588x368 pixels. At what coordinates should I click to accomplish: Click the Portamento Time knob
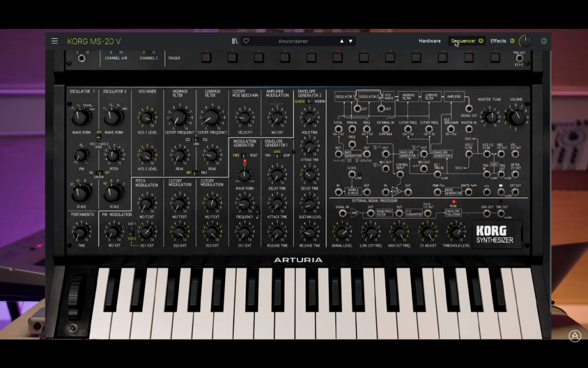(x=80, y=232)
